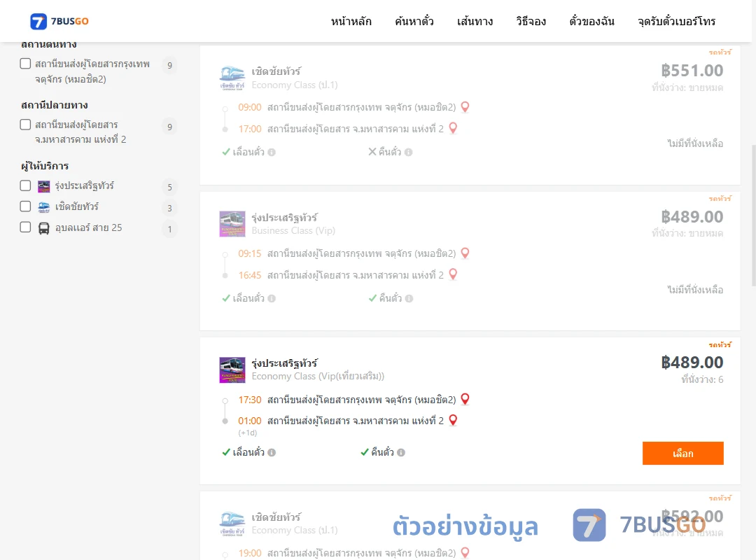Open map pin for the 17:30 departure station

465,399
